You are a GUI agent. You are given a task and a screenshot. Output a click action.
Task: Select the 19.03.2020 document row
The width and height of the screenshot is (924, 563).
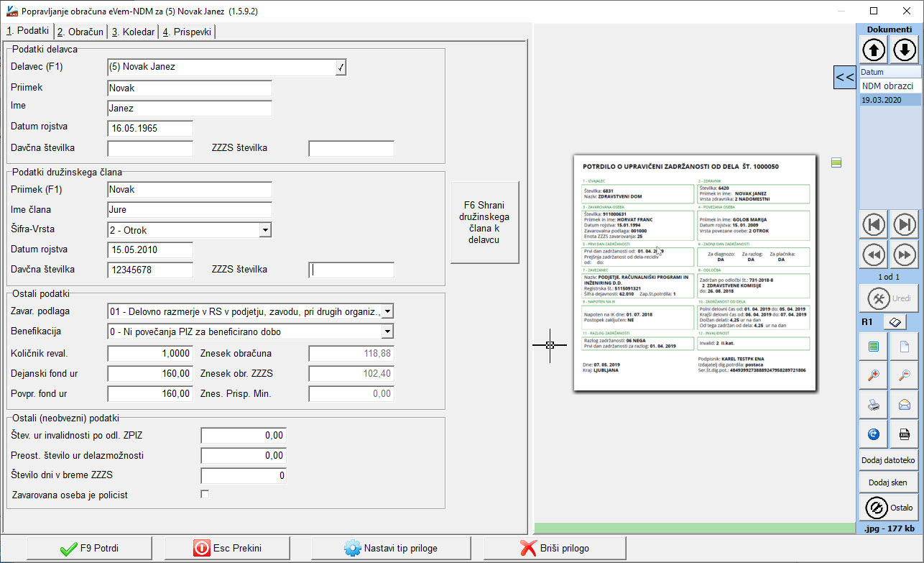click(890, 100)
